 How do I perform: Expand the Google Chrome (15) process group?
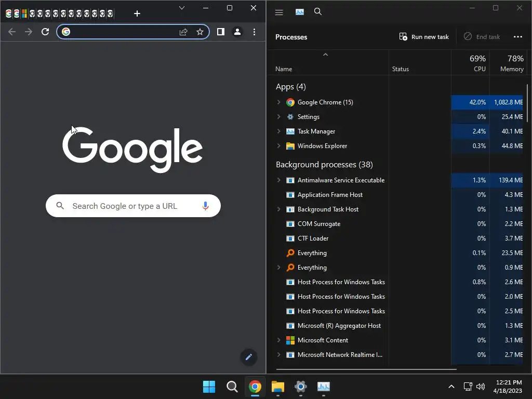tap(278, 102)
